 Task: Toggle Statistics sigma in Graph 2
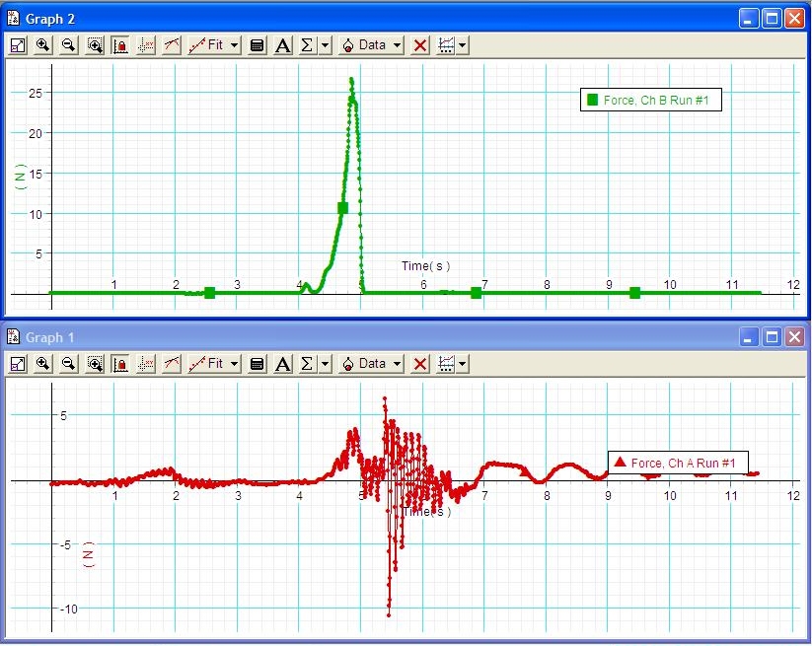307,45
